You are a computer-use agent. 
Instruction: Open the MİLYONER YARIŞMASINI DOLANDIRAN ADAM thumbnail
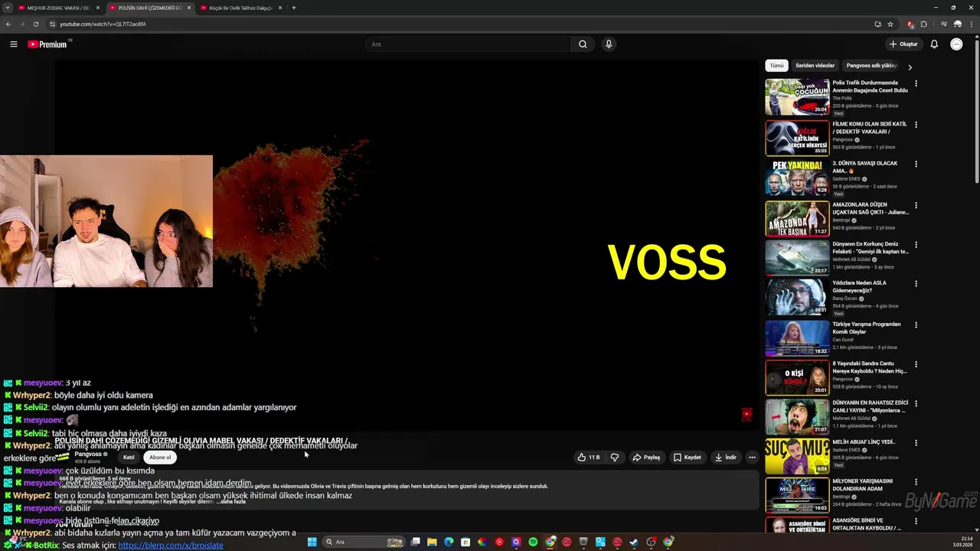pos(797,495)
